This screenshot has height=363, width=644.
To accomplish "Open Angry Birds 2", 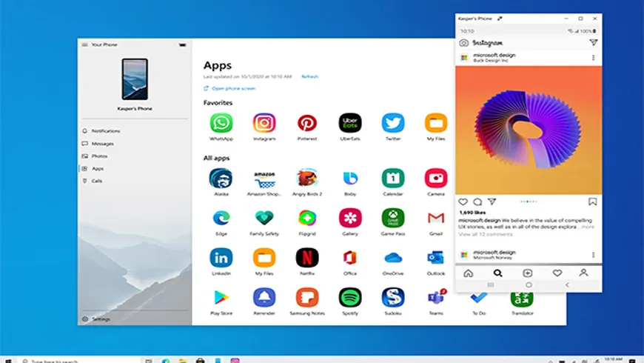I will pyautogui.click(x=307, y=179).
